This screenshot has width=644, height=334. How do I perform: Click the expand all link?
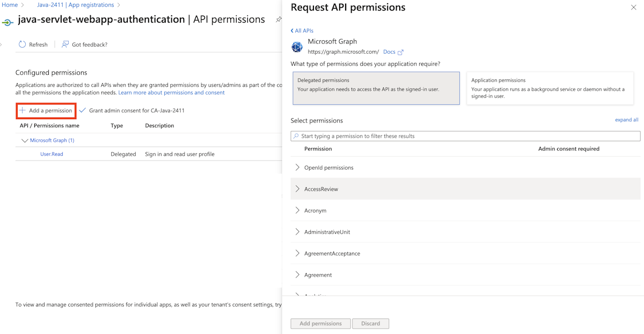(626, 120)
